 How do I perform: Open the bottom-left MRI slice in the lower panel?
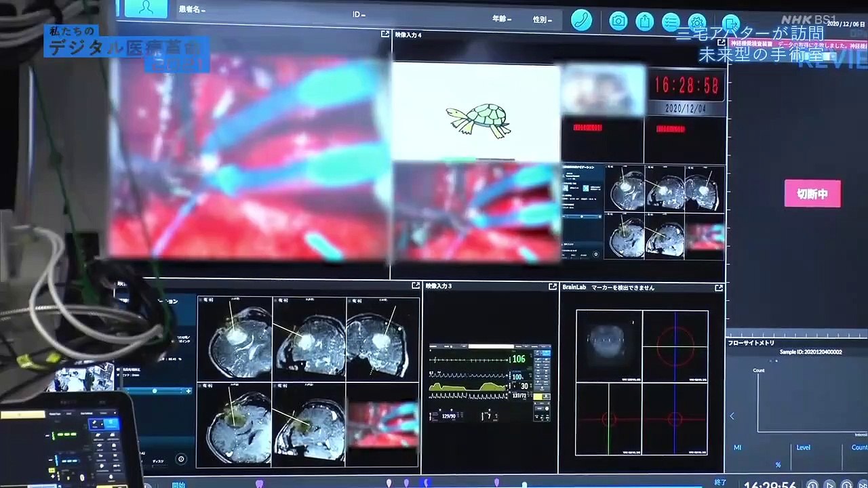[235, 424]
